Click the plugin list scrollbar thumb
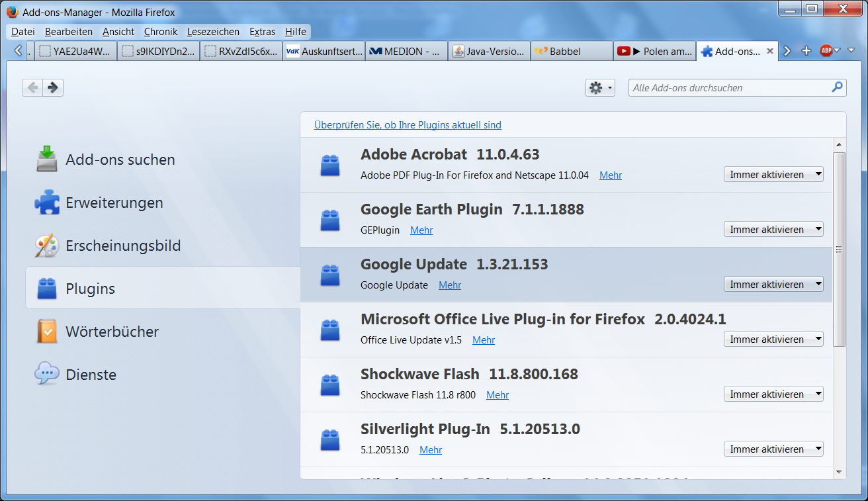Image resolution: width=868 pixels, height=501 pixels. [x=839, y=250]
